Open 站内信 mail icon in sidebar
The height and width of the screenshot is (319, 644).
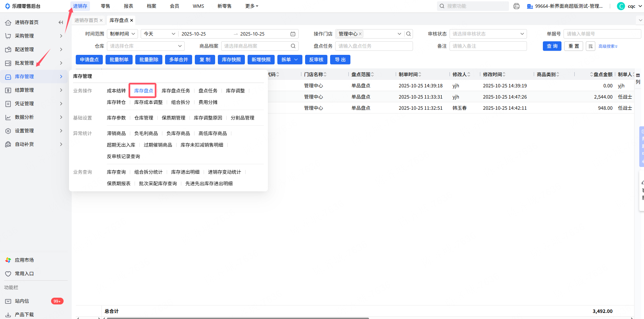[x=8, y=301]
